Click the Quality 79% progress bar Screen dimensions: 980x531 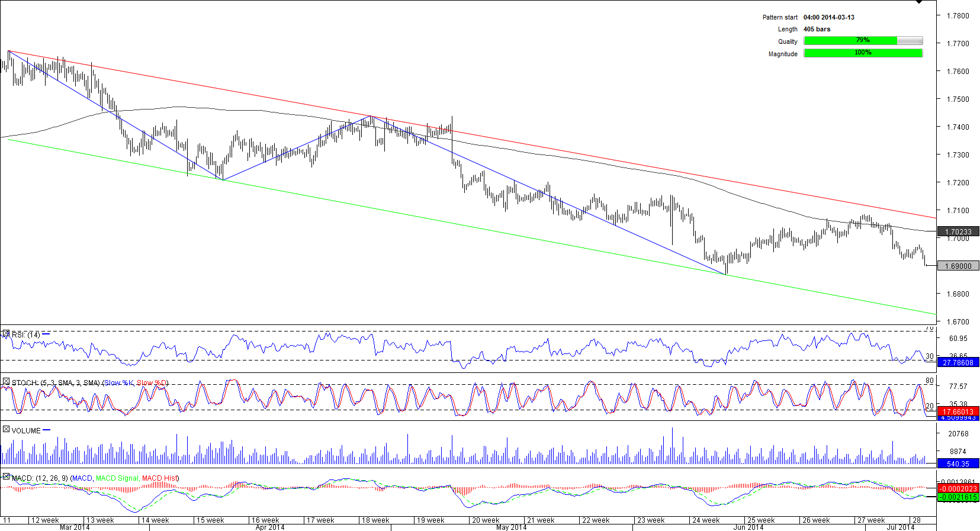(863, 41)
